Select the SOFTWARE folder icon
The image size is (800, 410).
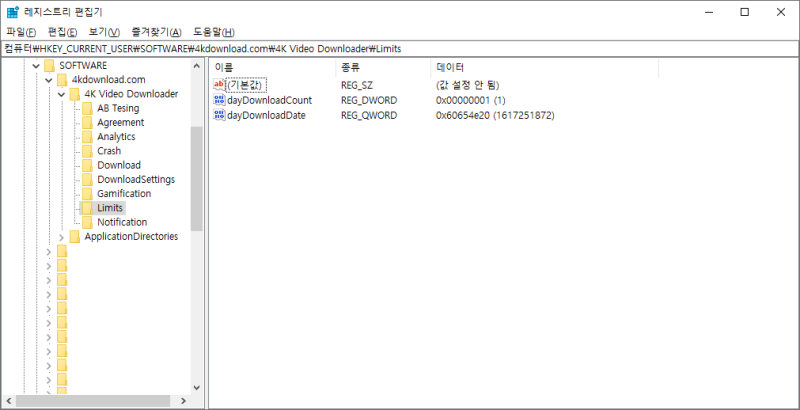click(x=49, y=66)
